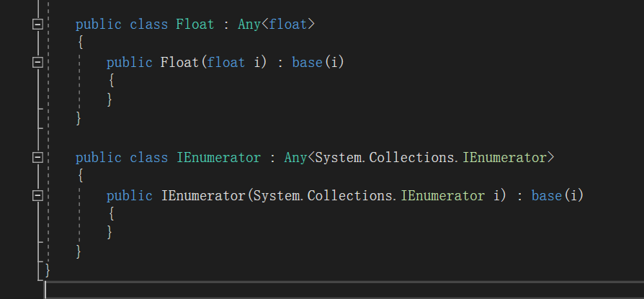Click 'Collections' in the IEnumerator class declaration line
Image resolution: width=644 pixels, height=299 pixels.
point(411,158)
